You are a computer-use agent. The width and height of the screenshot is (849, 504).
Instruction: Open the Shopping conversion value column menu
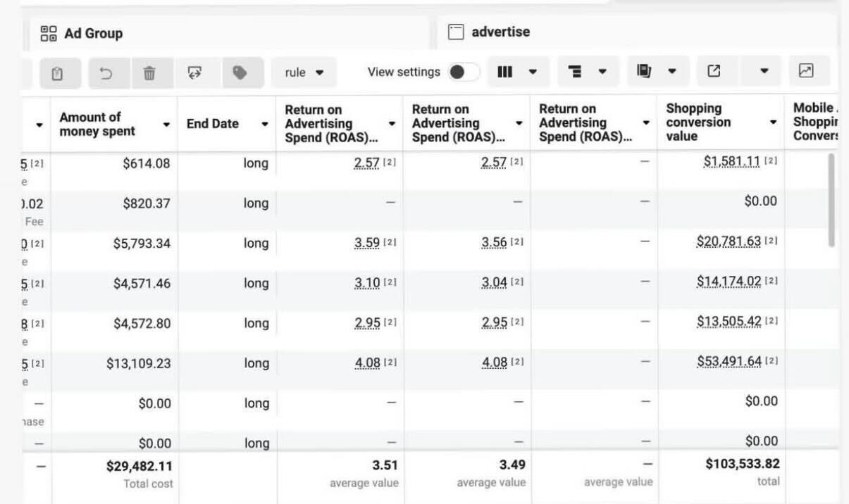point(773,122)
